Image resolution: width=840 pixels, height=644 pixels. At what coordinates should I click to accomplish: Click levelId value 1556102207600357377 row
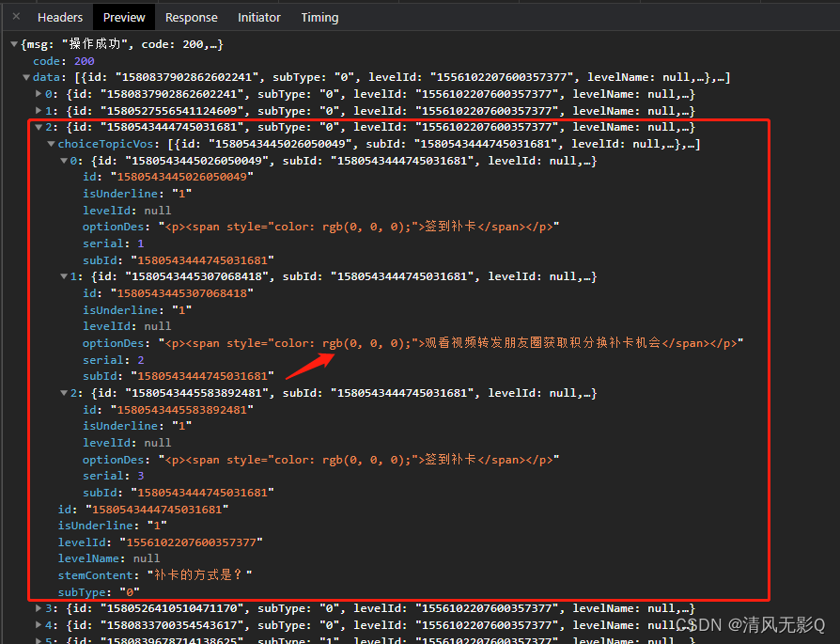pos(160,542)
